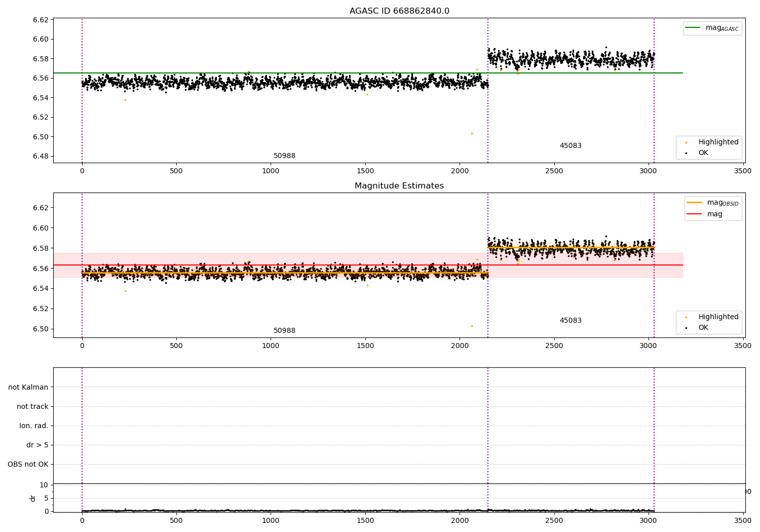Viewport: 760px width, 532px height.
Task: Click observation label 50988 in Magnitude Estimates plot
Action: click(x=284, y=331)
